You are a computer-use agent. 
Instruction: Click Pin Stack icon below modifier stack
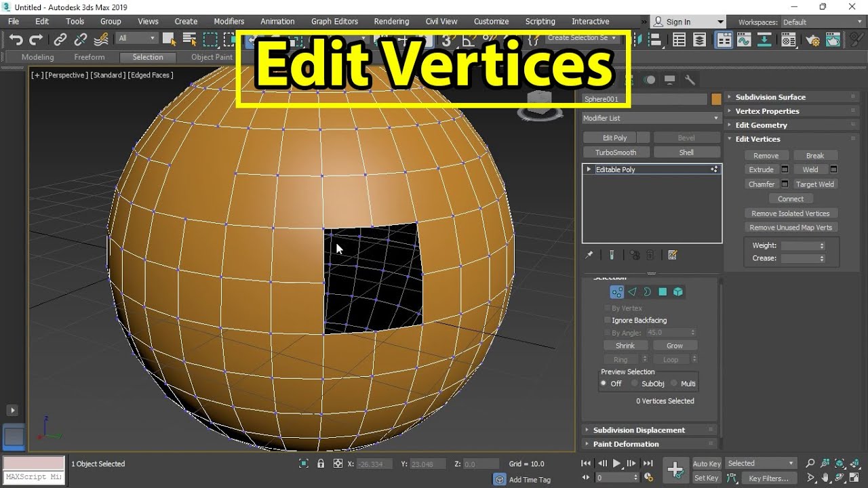point(589,255)
